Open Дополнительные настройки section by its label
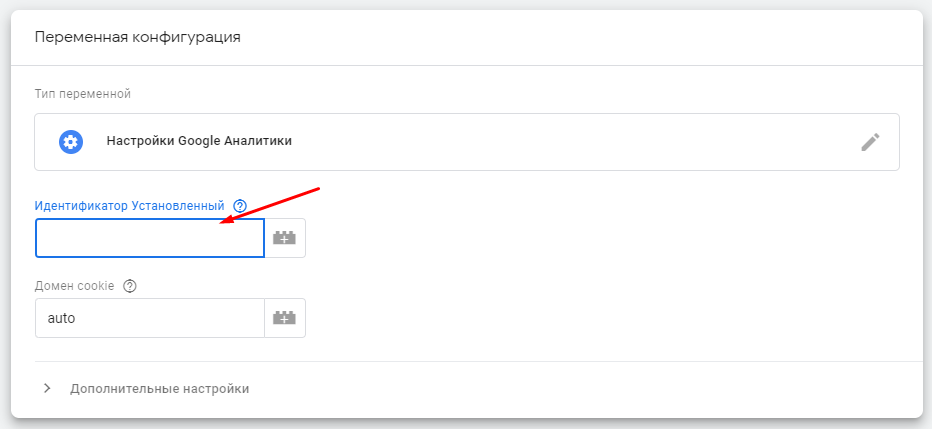 coord(159,389)
